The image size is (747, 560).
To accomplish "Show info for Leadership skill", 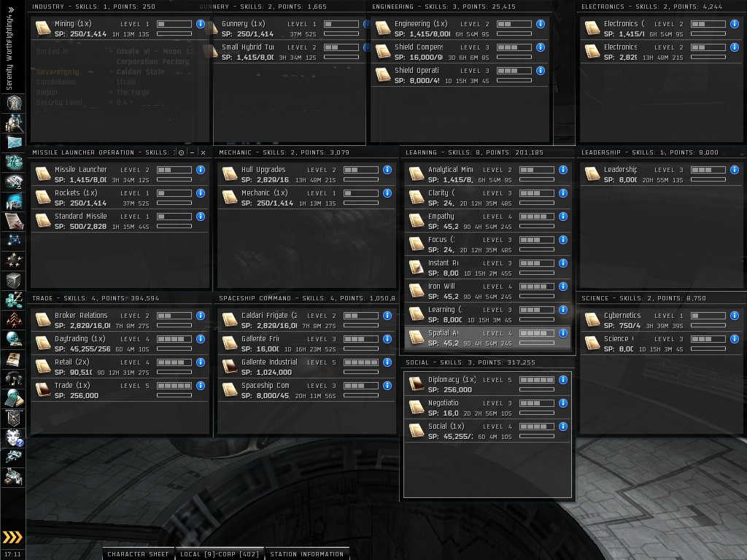I will 735,169.
